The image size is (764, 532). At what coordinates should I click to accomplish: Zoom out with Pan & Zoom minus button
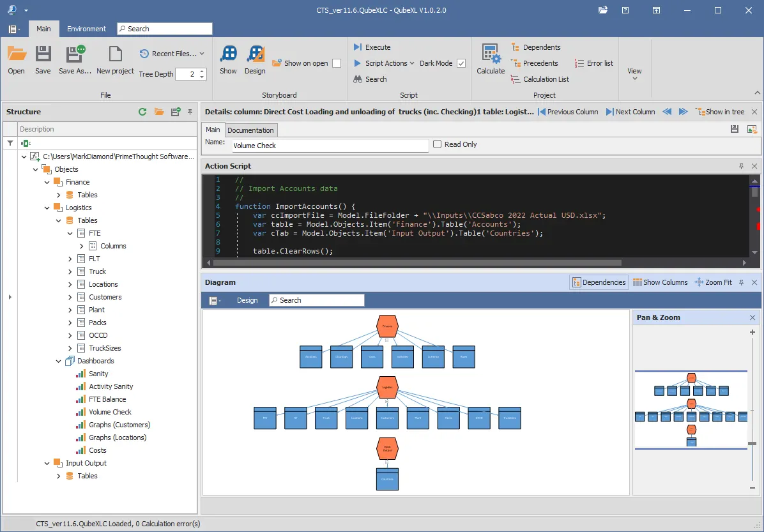tap(753, 488)
